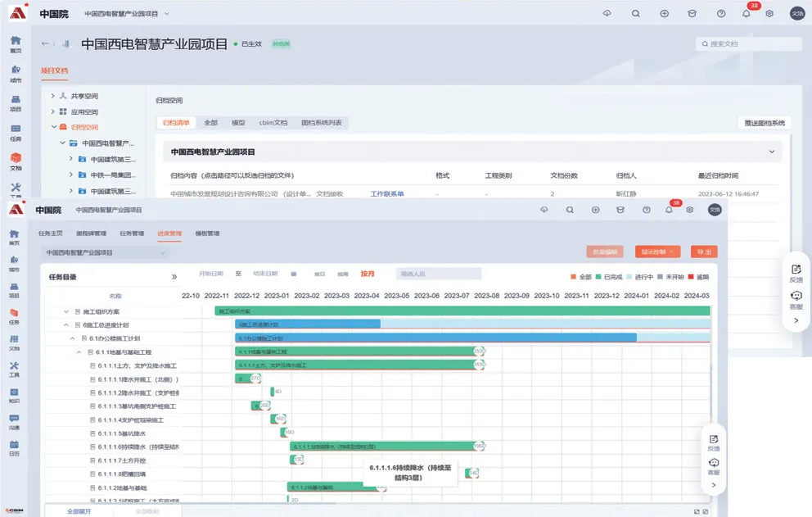
Task: Select the 按月 time scale
Action: 368,274
